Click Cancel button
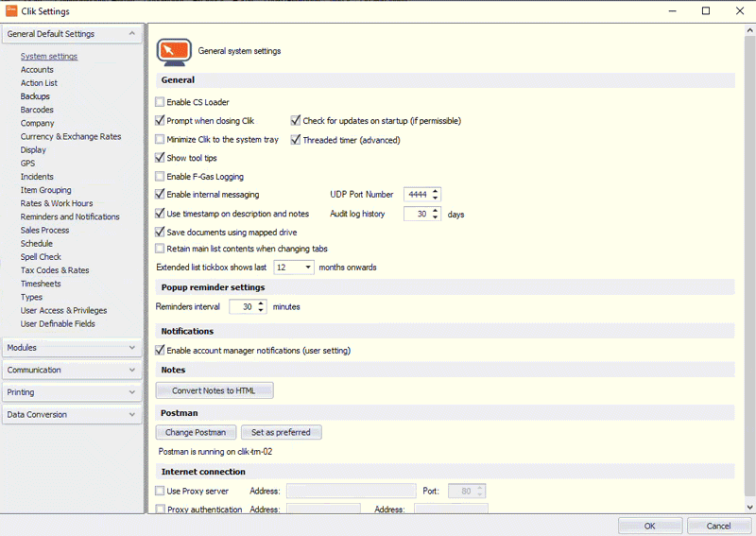Viewport: 756px width, 536px height. (718, 526)
